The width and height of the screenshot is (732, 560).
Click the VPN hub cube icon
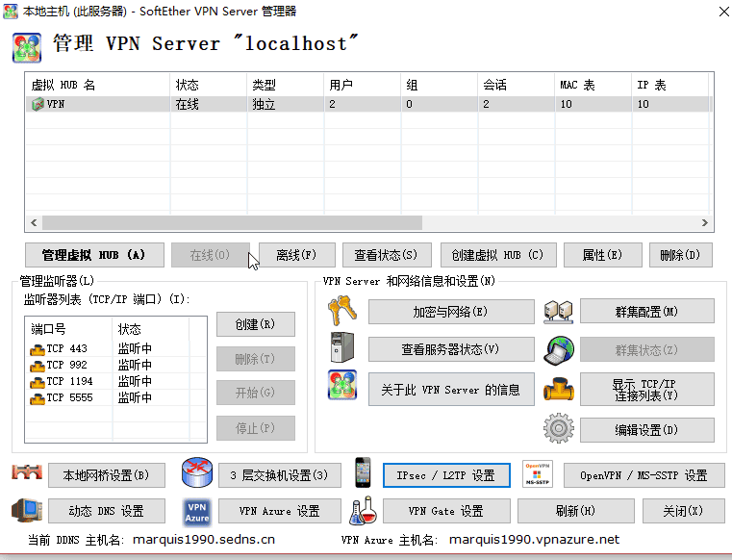click(38, 104)
